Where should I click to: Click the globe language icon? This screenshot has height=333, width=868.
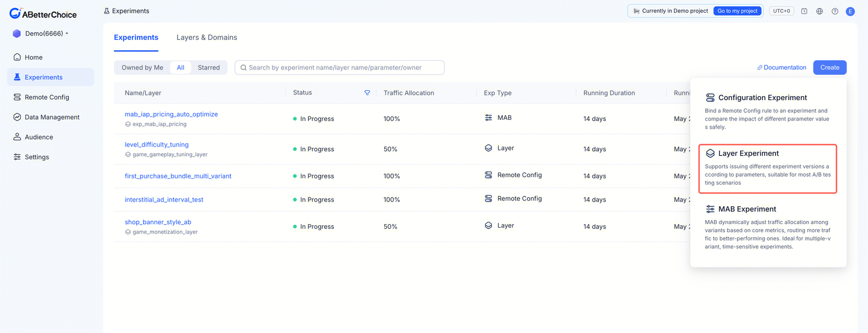tap(819, 11)
